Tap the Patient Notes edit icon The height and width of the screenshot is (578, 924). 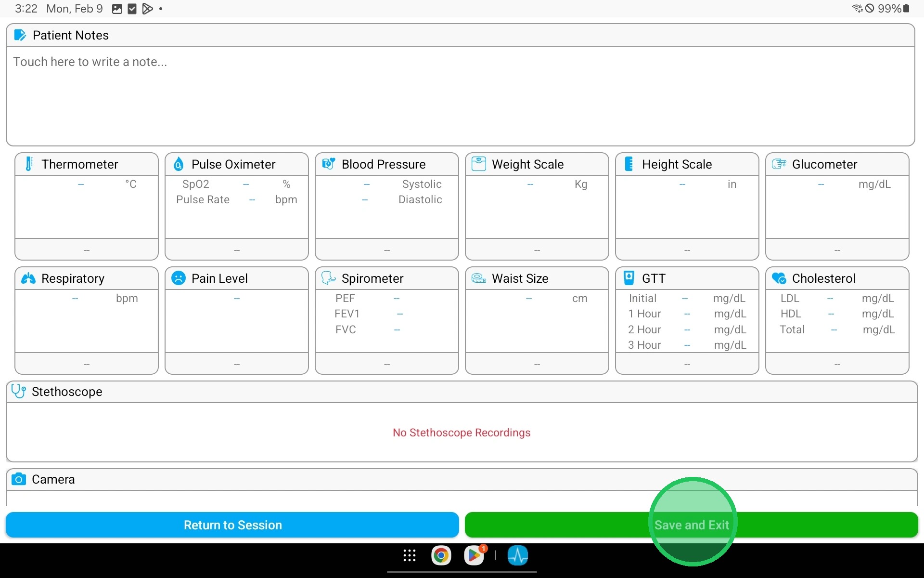pyautogui.click(x=20, y=35)
